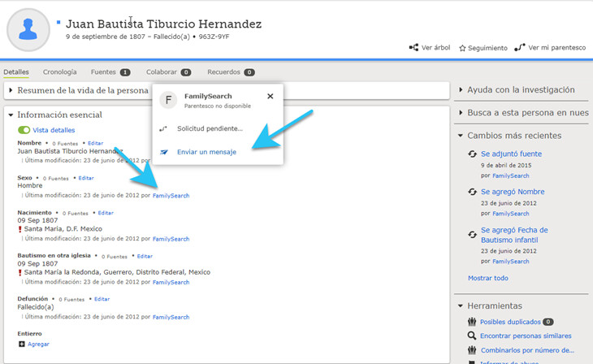
Task: Click FamilySearch contributor link under Nacimiento
Action: tap(171, 239)
